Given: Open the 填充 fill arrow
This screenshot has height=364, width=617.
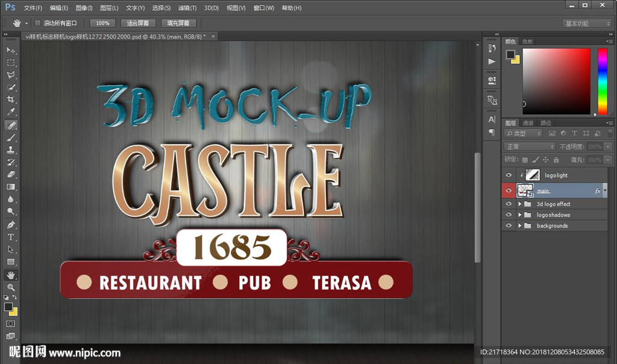Looking at the screenshot, I should [x=608, y=160].
